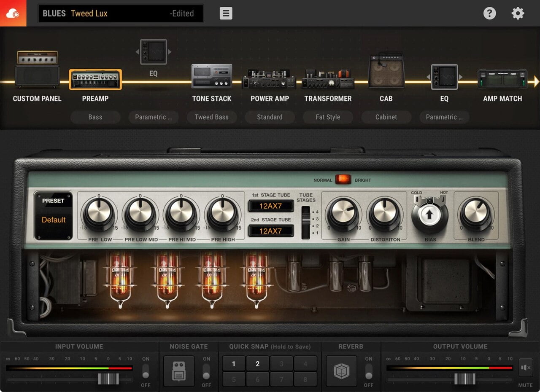
Task: Open the Parametric EQ type dropdown
Action: [153, 117]
